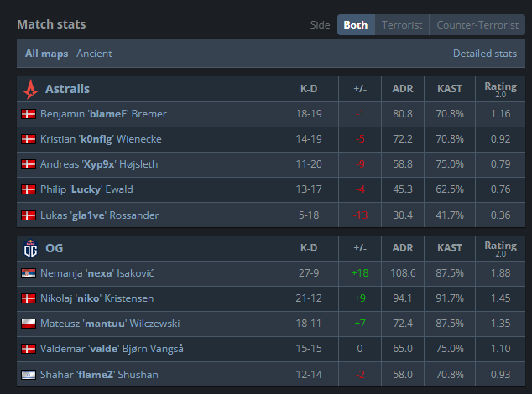This screenshot has height=394, width=532.
Task: Switch side filter to Counter-Terrorist
Action: click(477, 25)
